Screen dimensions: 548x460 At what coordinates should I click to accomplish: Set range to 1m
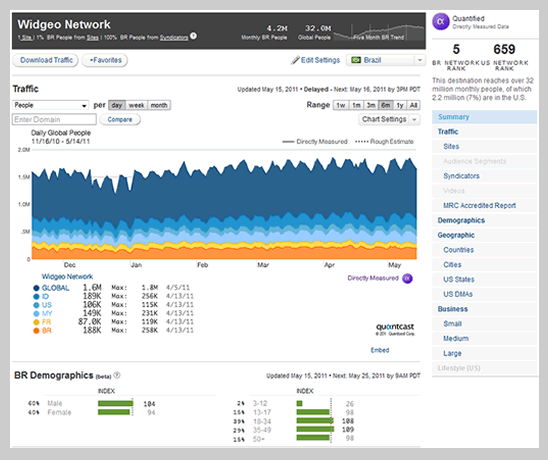pyautogui.click(x=356, y=105)
